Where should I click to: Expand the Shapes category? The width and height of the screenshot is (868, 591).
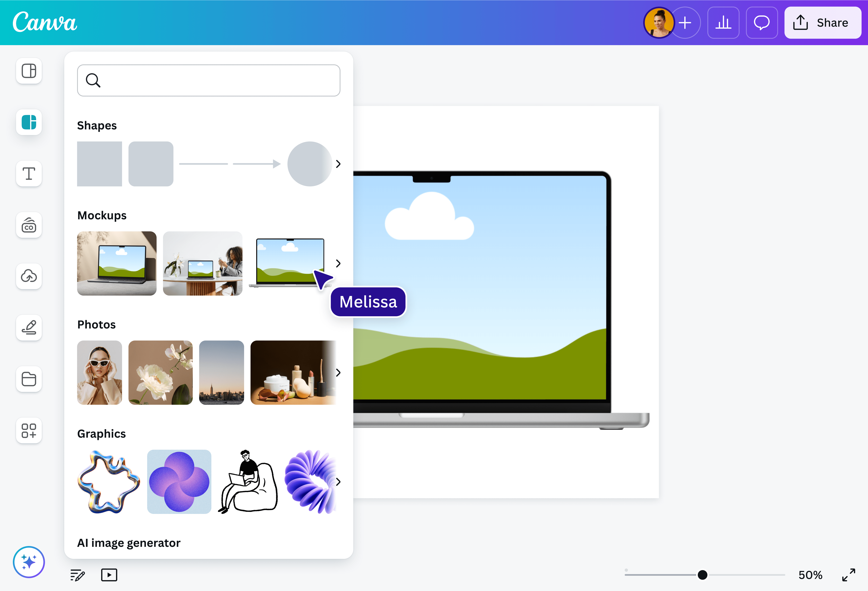pos(338,164)
